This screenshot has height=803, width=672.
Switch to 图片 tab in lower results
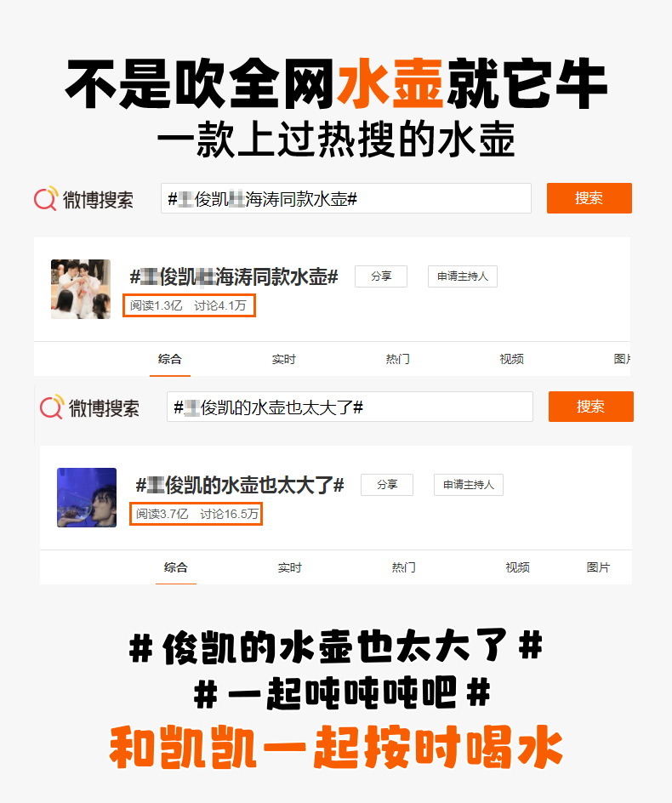[x=598, y=567]
